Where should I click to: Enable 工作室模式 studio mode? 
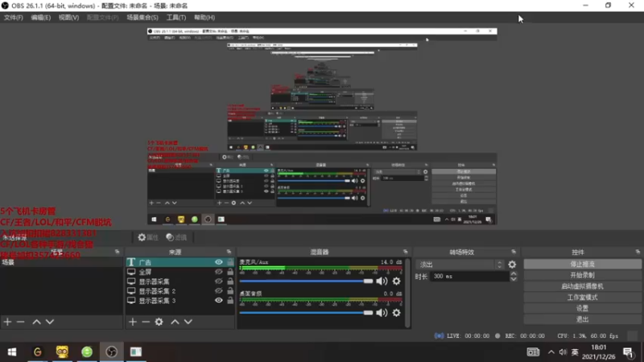[582, 297]
